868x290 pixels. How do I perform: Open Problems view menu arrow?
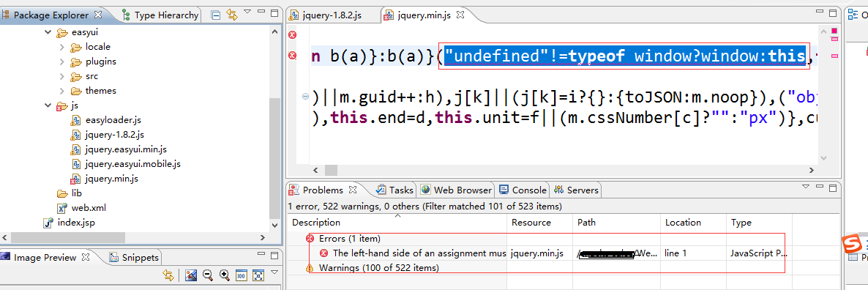(806, 187)
